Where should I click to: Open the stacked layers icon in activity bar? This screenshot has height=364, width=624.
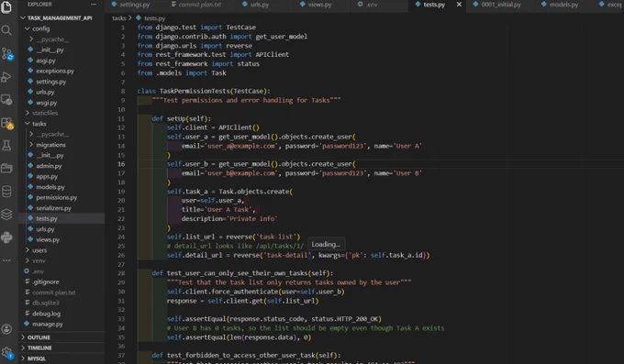6,215
